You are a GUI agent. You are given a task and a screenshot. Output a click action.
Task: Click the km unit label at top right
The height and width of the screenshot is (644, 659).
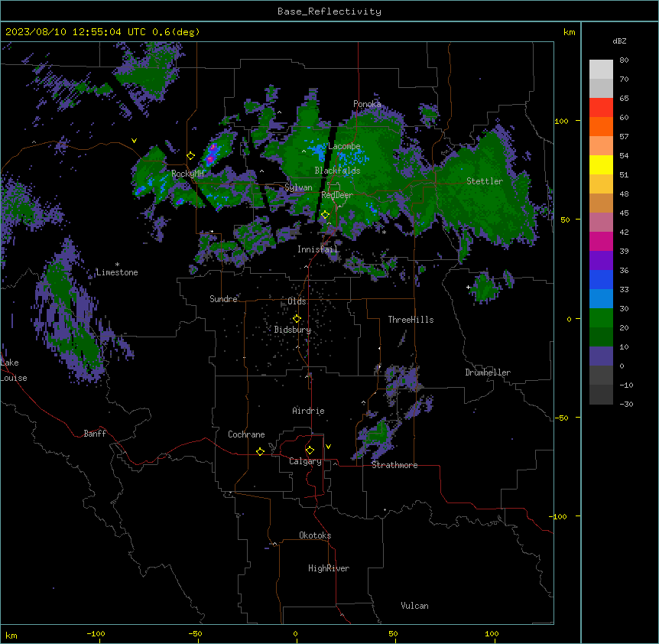pos(569,32)
